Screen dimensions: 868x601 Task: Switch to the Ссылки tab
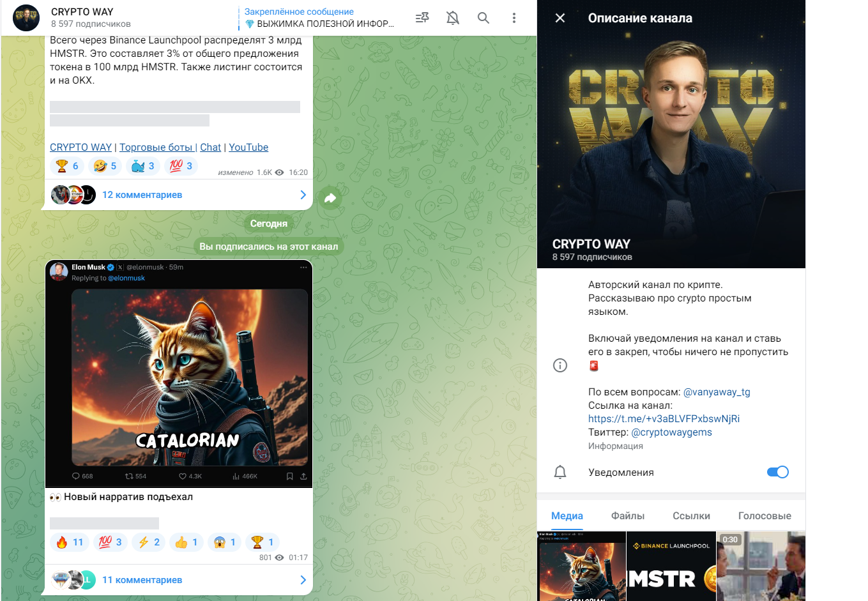tap(691, 515)
